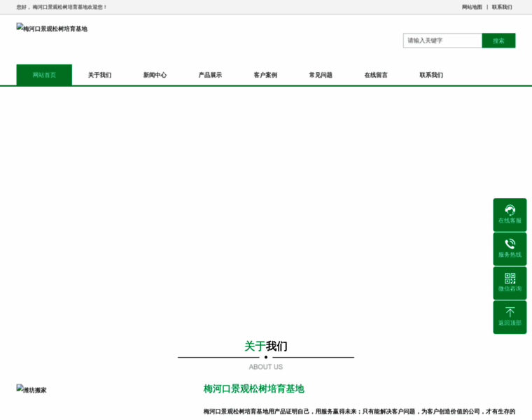Open 新闻中心 menu item
Image resolution: width=532 pixels, height=420 pixels.
pyautogui.click(x=155, y=75)
